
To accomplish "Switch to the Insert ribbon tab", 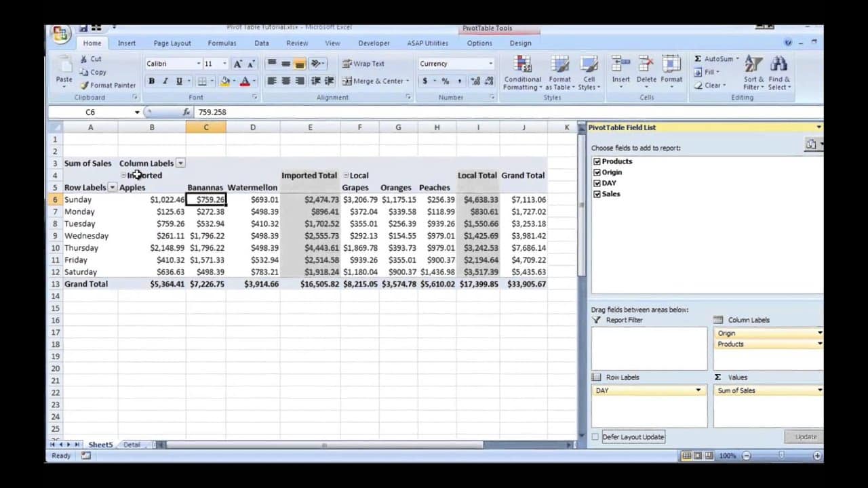I will pyautogui.click(x=127, y=43).
